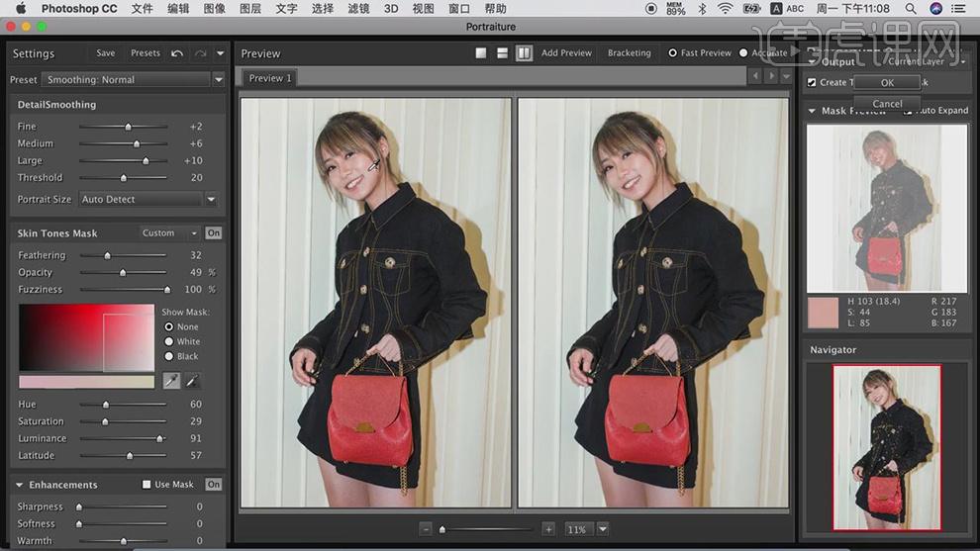The width and height of the screenshot is (980, 551).
Task: Open Spotlight search in menu bar
Action: coord(911,8)
